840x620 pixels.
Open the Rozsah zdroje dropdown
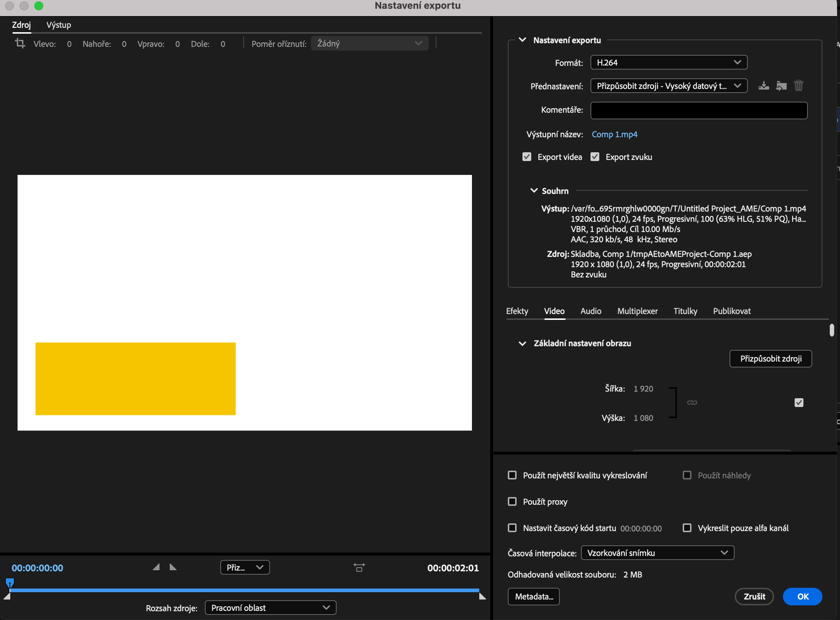(x=270, y=608)
